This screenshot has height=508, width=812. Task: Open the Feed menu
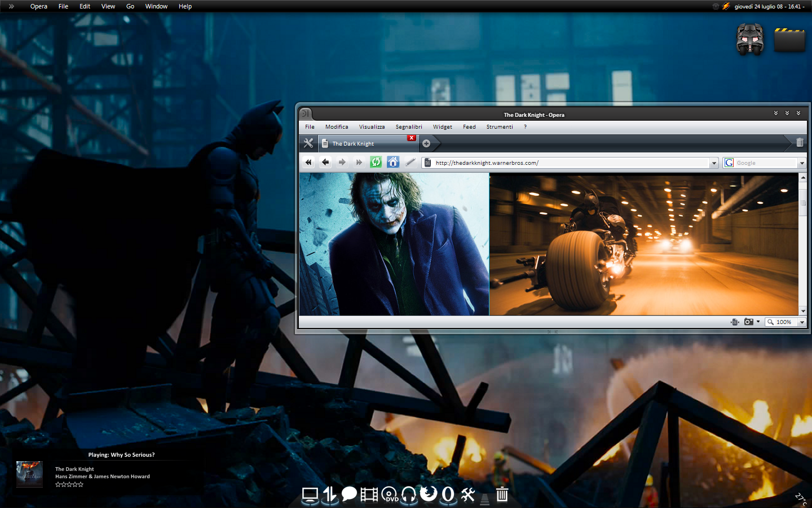tap(469, 127)
